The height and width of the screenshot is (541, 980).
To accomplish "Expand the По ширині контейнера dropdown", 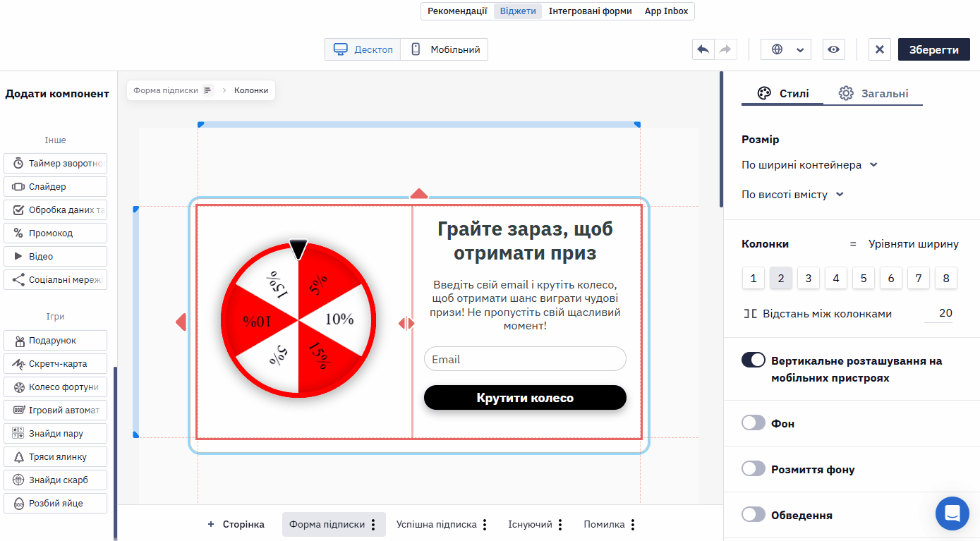I will (x=809, y=165).
